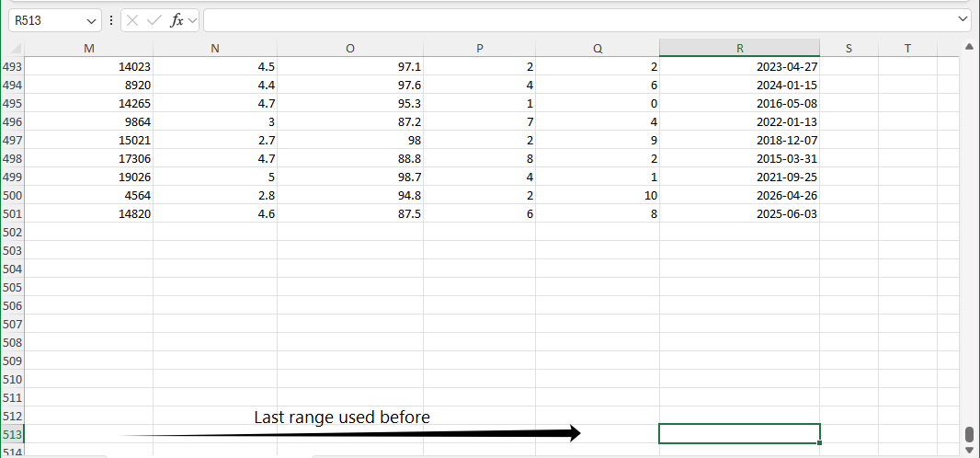This screenshot has height=458, width=980.
Task: Select row 513 header
Action: [13, 434]
